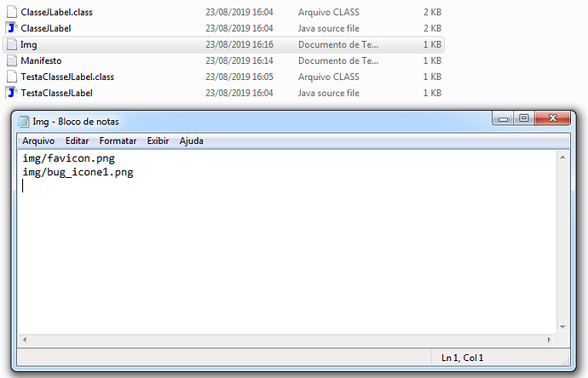Click the 2 KB size of ClasseJLabel.class
This screenshot has width=588, height=378.
(x=432, y=12)
